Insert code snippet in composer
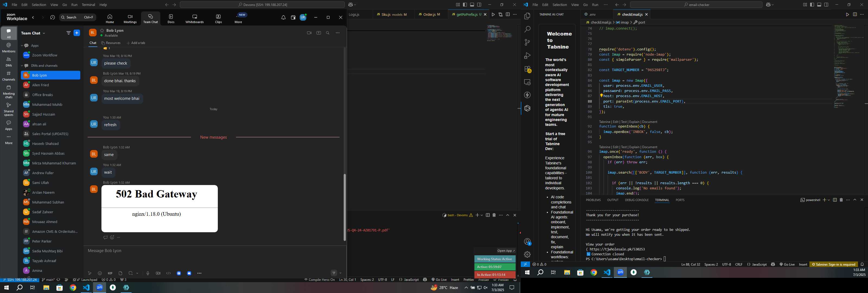This screenshot has height=293, width=868. point(168,273)
